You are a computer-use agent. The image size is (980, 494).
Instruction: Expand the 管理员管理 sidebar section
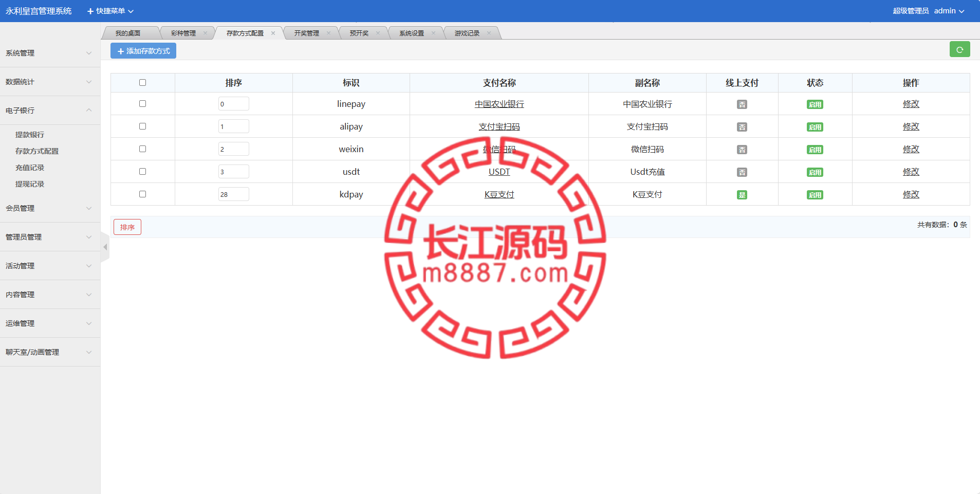(50, 237)
